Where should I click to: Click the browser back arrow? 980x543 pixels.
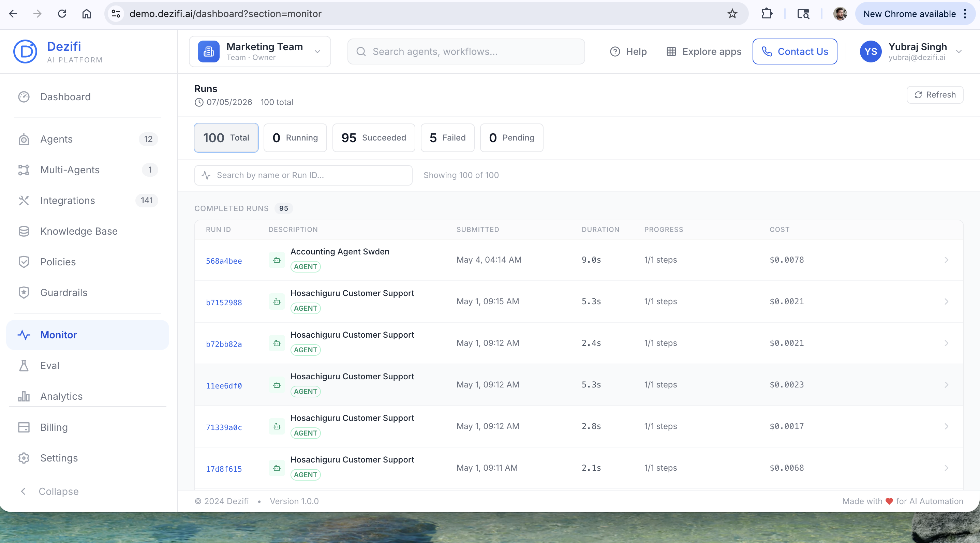[13, 14]
